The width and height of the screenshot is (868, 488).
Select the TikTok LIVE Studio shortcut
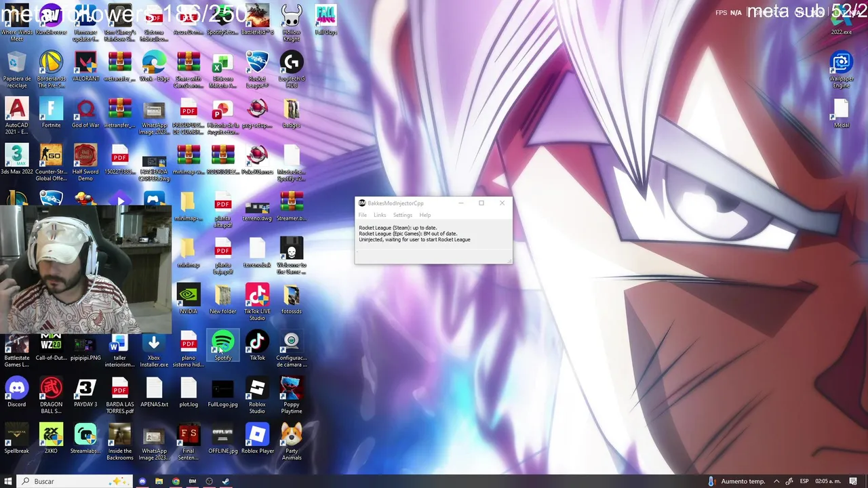click(x=257, y=302)
